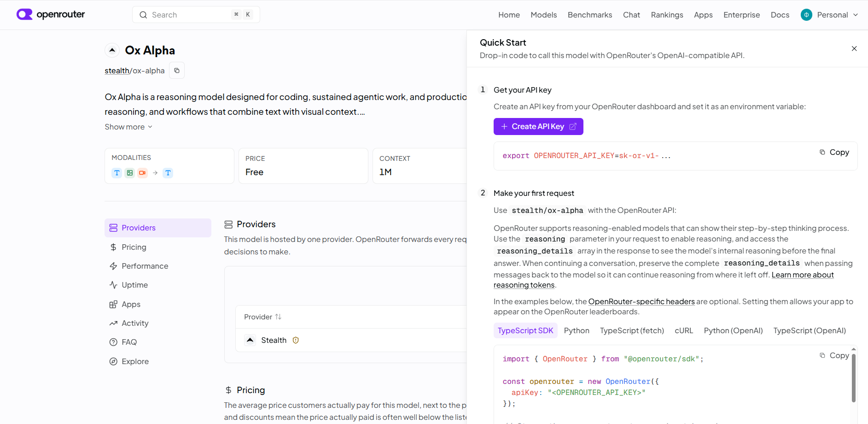Open the Models nav link

pyautogui.click(x=543, y=15)
